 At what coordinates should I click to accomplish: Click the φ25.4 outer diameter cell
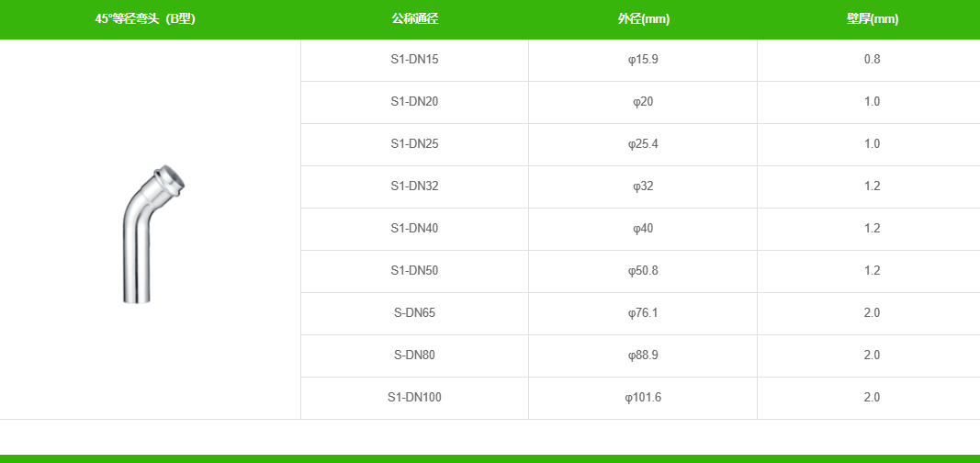pos(643,143)
